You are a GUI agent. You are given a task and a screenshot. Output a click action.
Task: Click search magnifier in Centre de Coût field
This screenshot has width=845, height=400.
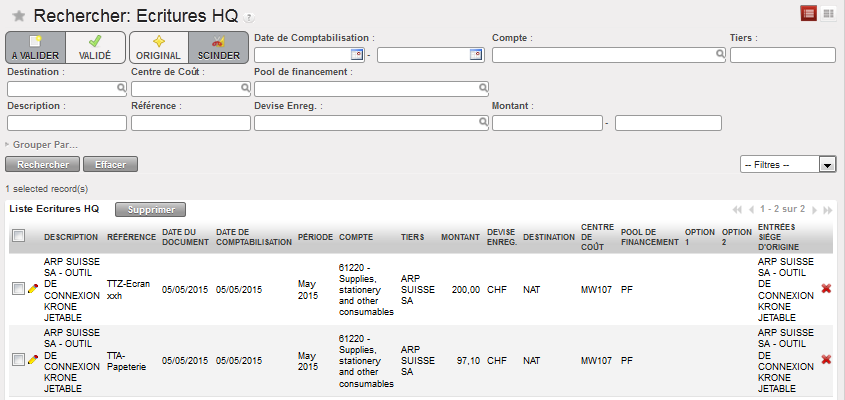coord(245,87)
